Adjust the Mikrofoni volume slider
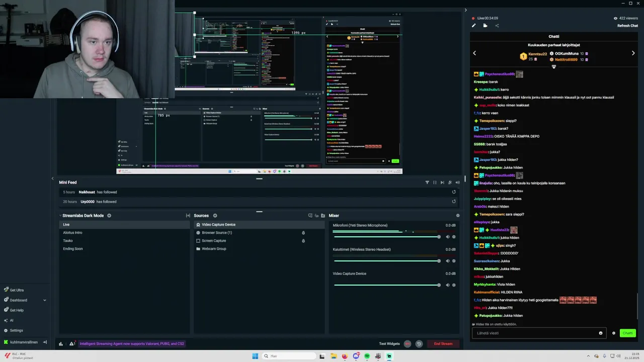644x362 pixels. pos(387,237)
